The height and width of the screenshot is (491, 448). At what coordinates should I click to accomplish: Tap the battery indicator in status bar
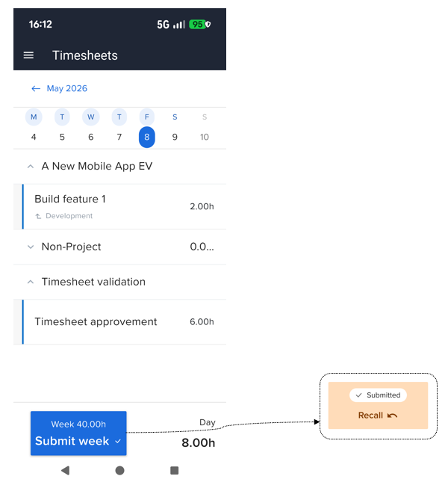click(197, 25)
